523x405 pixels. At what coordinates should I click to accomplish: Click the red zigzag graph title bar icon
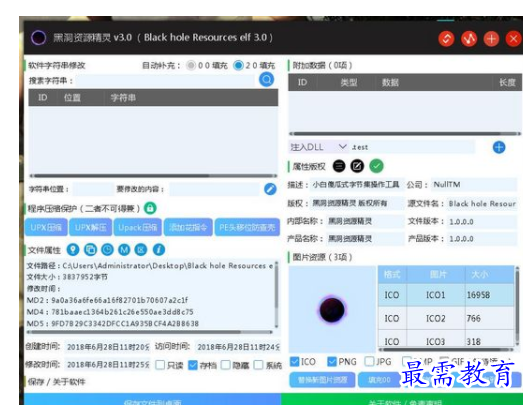click(469, 39)
